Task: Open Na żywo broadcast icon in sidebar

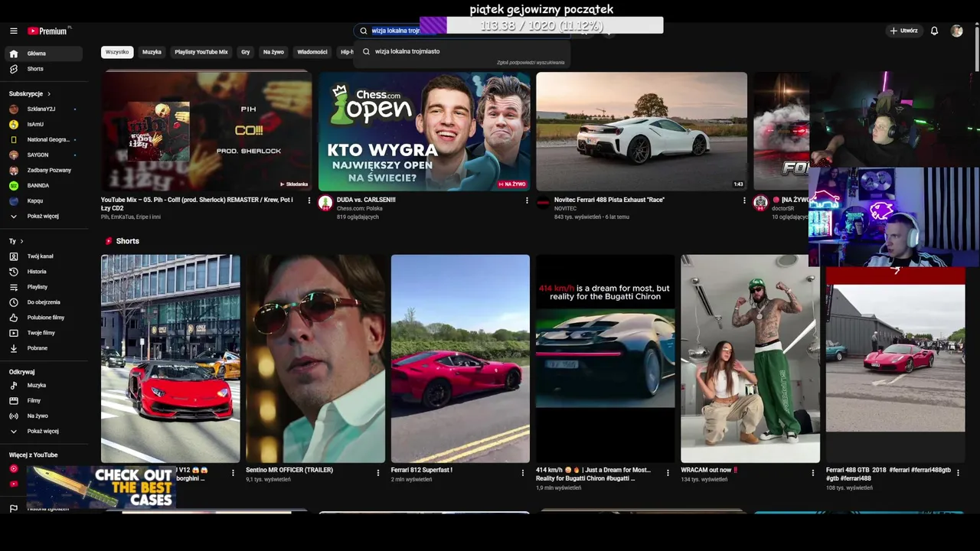Action: (14, 416)
